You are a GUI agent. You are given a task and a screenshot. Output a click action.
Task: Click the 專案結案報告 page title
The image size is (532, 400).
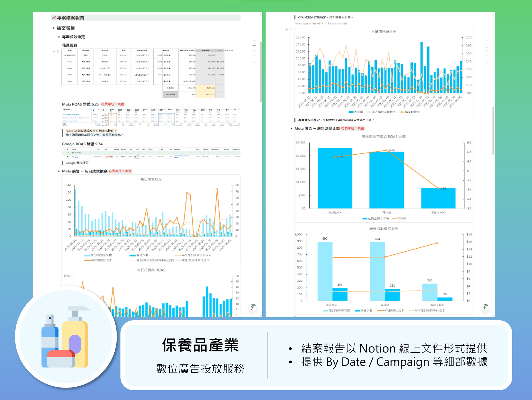pos(70,18)
